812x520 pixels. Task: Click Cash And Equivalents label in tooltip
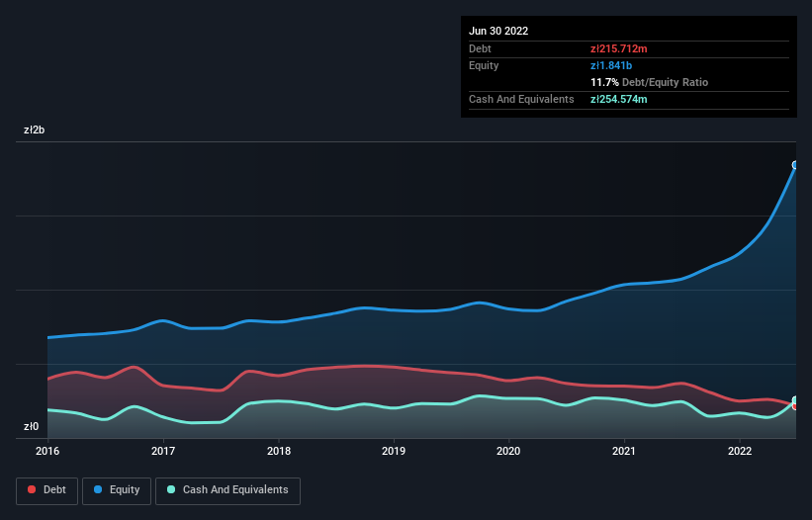pos(521,99)
